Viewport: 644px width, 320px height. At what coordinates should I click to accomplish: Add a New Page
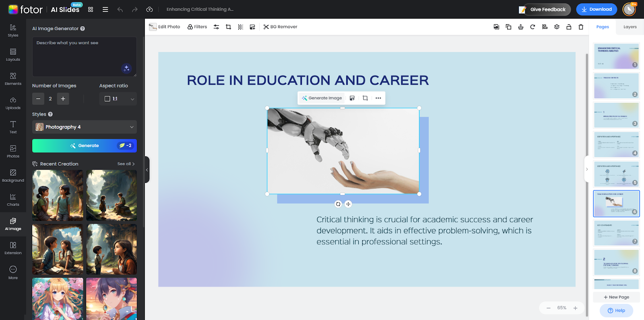(x=616, y=297)
